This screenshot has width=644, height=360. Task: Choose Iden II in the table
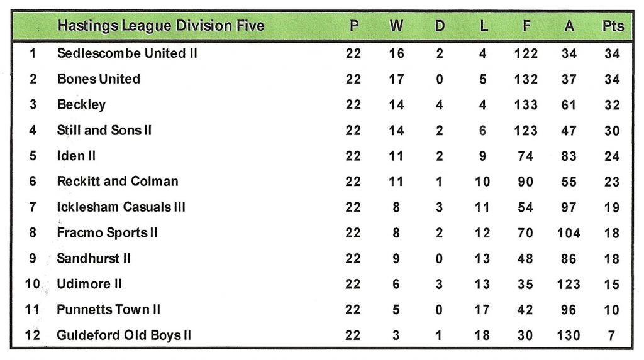[x=76, y=156]
